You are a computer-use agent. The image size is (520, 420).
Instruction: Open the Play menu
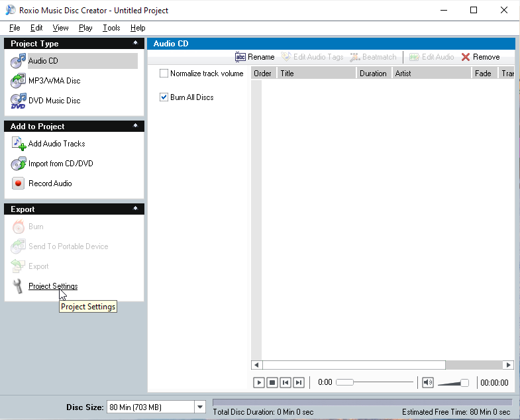tap(85, 28)
